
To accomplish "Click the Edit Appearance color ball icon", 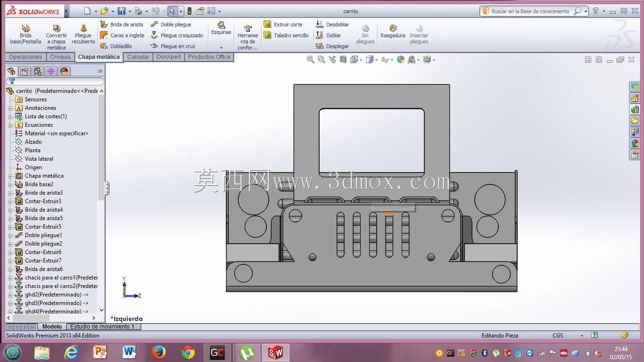I will pos(401,59).
